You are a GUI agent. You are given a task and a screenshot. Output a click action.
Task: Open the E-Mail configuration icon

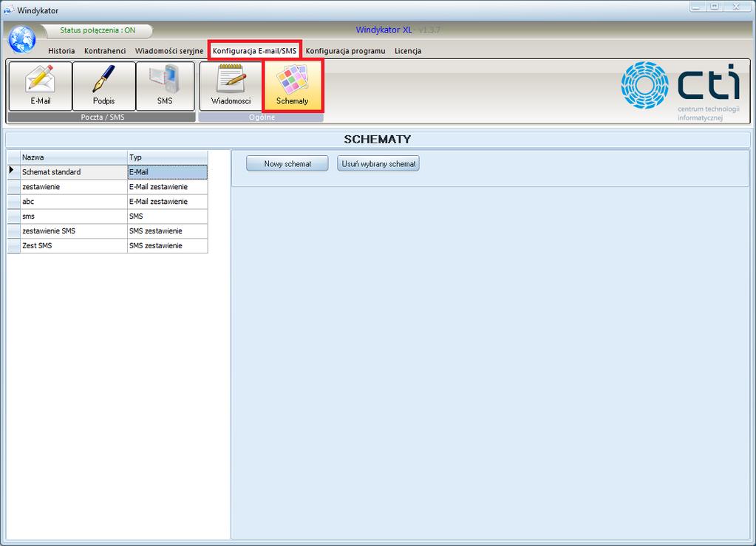41,86
